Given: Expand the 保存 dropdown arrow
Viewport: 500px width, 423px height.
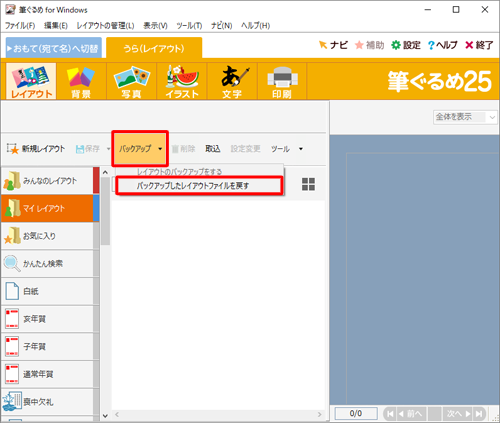Looking at the screenshot, I should [x=108, y=149].
